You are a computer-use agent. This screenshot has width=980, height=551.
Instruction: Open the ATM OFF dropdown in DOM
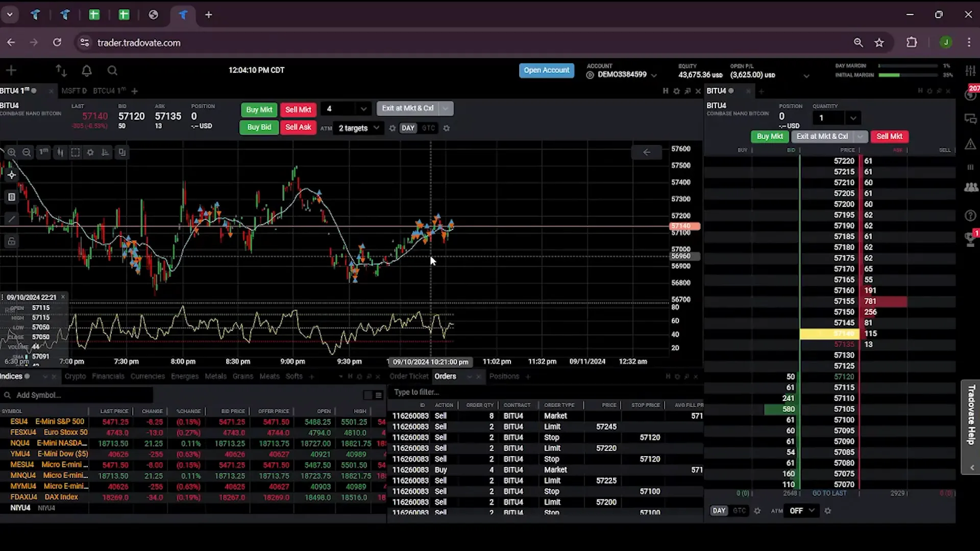click(802, 511)
